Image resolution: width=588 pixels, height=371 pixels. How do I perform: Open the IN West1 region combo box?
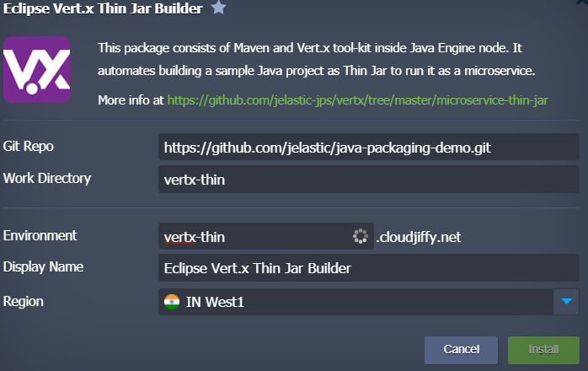tap(354, 302)
